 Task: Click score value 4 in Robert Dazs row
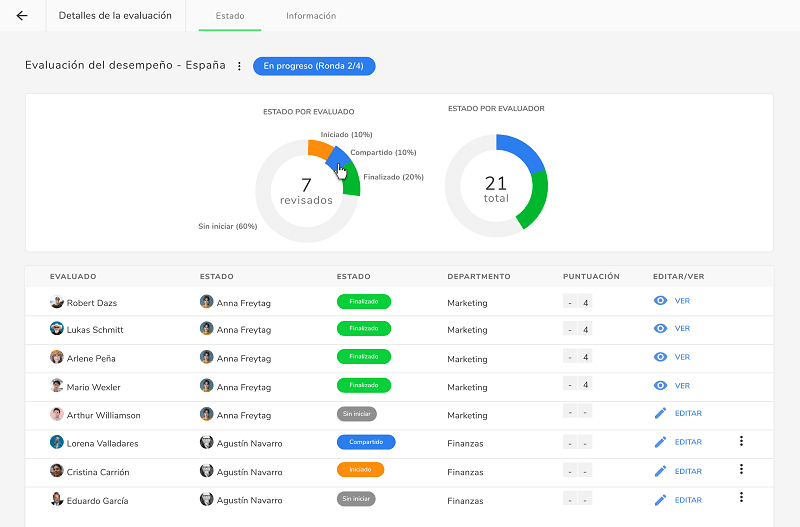(586, 303)
